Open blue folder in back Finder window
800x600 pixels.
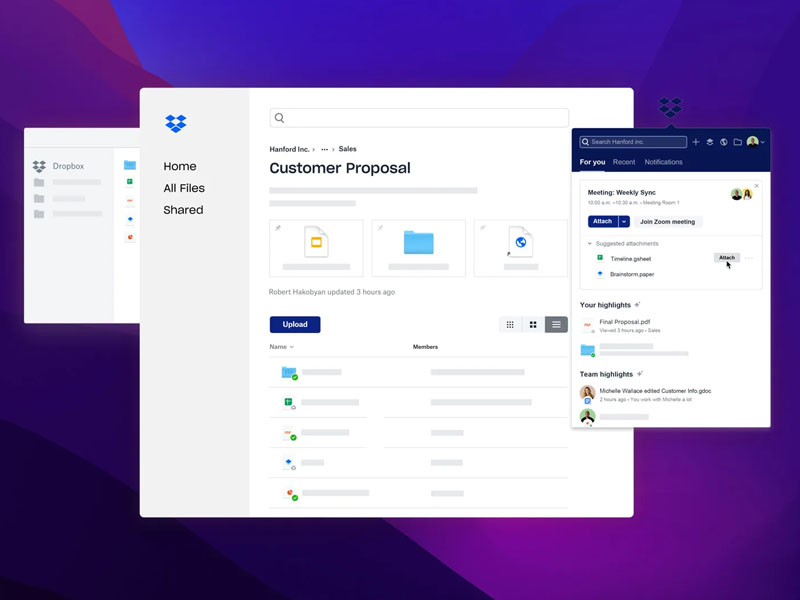[130, 165]
